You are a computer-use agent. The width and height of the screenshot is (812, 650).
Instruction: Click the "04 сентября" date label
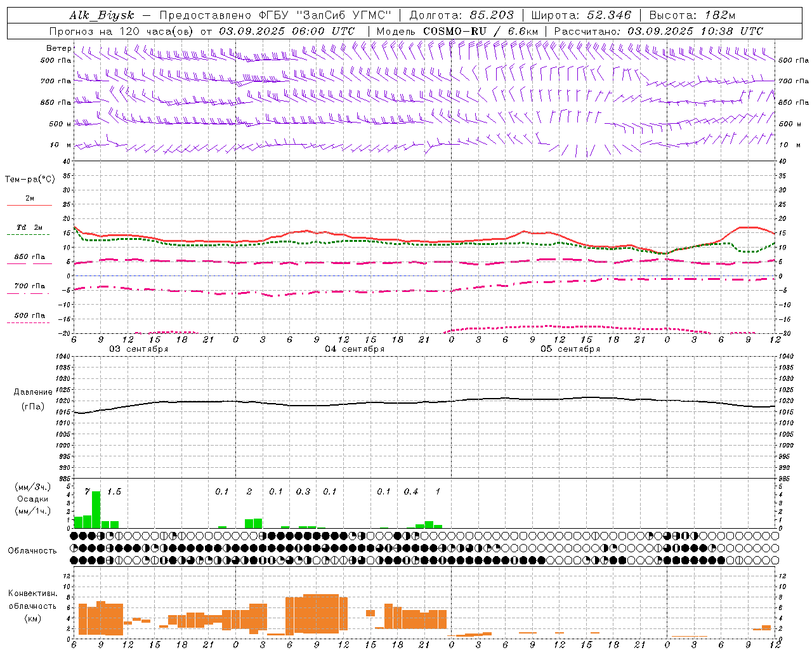point(355,349)
